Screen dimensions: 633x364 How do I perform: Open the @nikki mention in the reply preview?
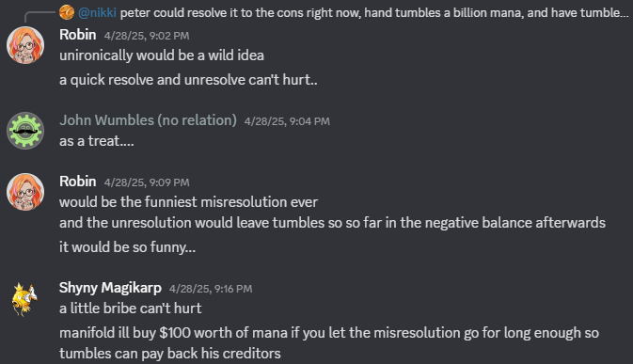tap(97, 12)
